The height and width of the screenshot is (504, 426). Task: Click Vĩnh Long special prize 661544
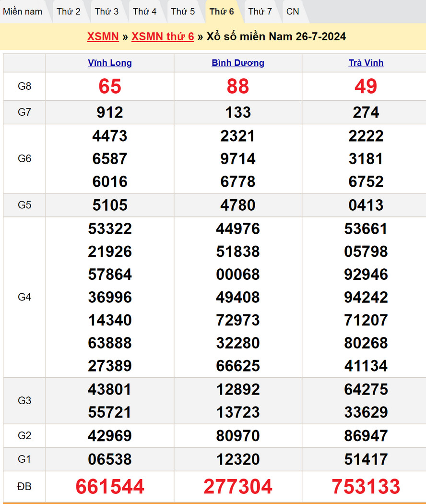pos(110,486)
